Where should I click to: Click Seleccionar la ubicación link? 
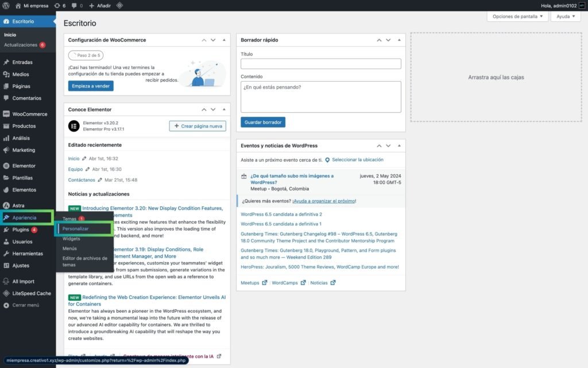coord(357,160)
